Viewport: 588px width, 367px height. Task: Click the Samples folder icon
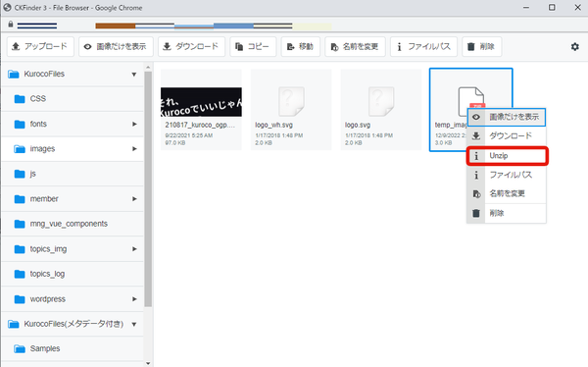tap(20, 349)
